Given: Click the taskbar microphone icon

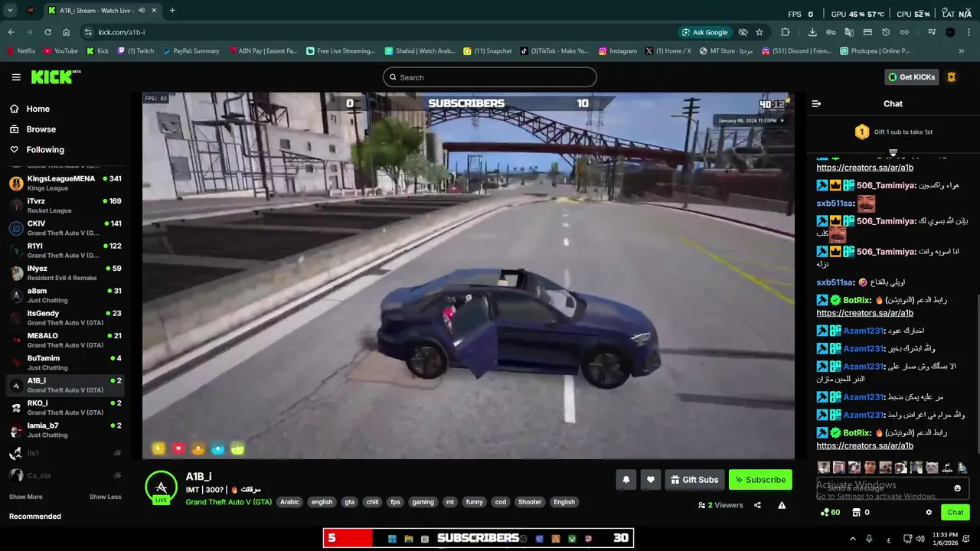Looking at the screenshot, I should click(x=869, y=538).
